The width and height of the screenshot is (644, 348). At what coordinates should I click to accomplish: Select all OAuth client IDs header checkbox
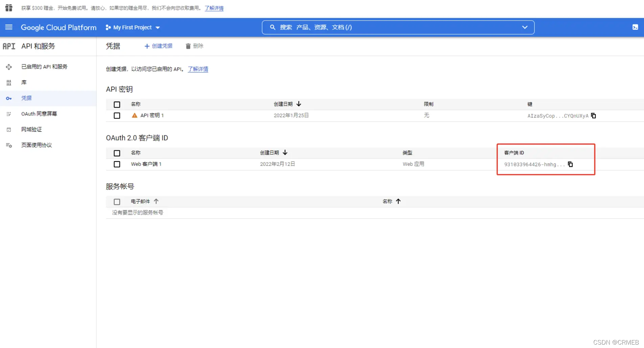[x=117, y=153]
